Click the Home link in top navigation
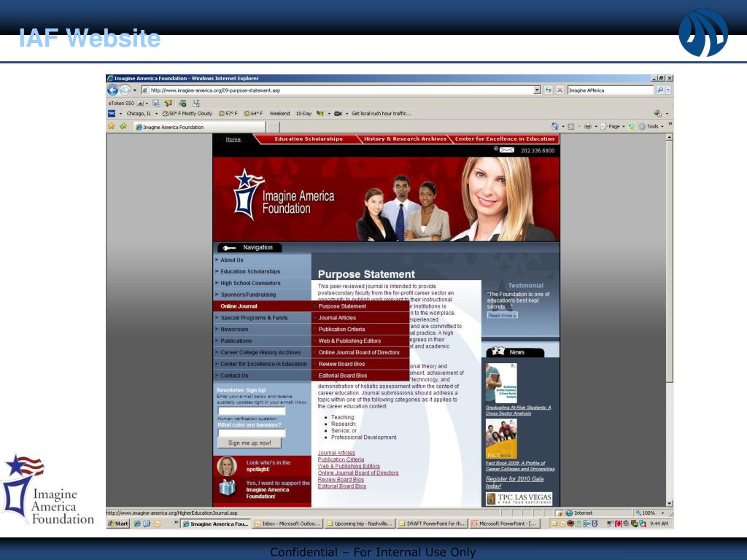747x560 pixels. (233, 139)
